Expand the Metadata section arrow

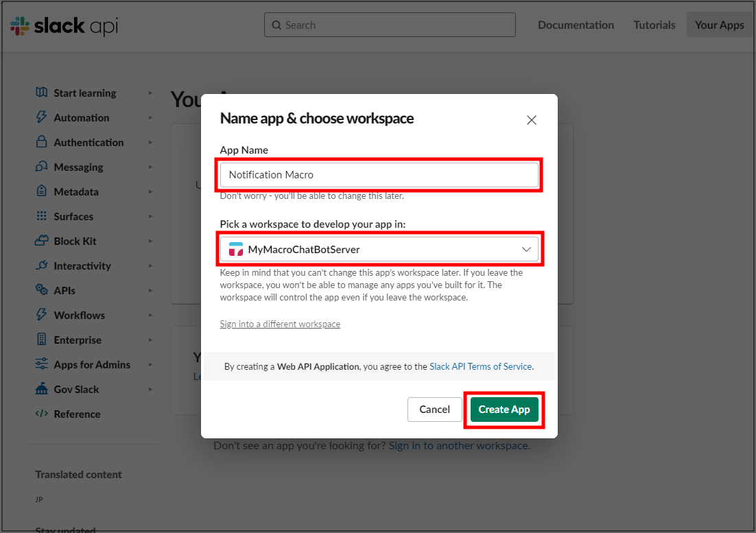[150, 192]
